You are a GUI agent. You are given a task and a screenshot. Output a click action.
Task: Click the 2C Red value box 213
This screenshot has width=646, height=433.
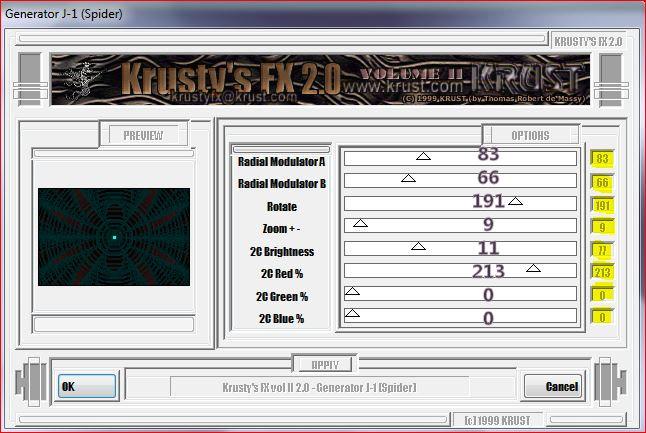(602, 272)
